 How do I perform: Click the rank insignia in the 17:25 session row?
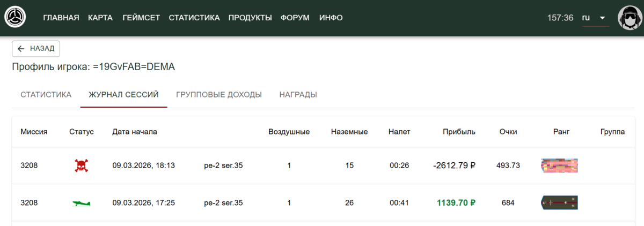pyautogui.click(x=559, y=203)
